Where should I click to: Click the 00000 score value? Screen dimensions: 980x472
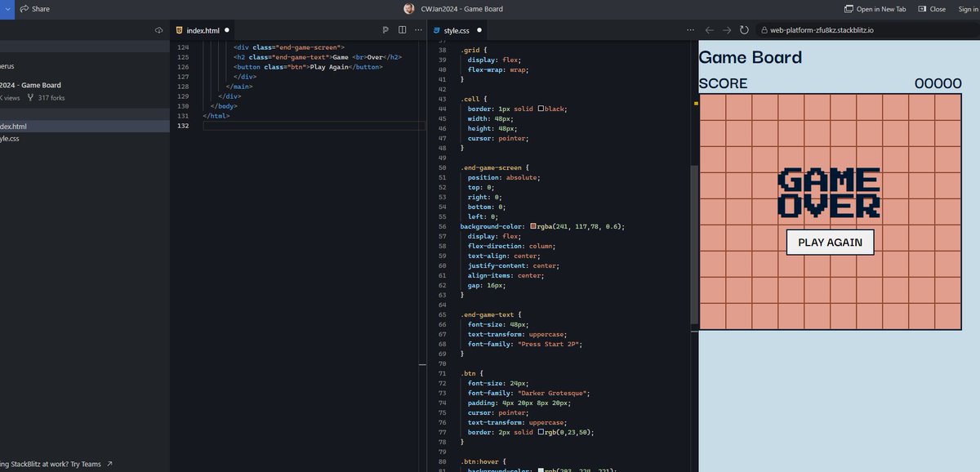click(x=938, y=83)
